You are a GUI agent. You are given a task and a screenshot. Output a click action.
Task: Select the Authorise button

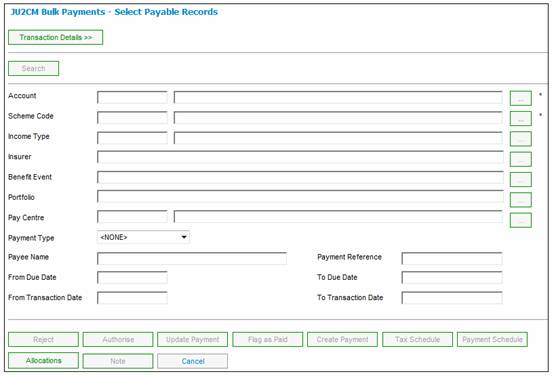[x=118, y=340]
